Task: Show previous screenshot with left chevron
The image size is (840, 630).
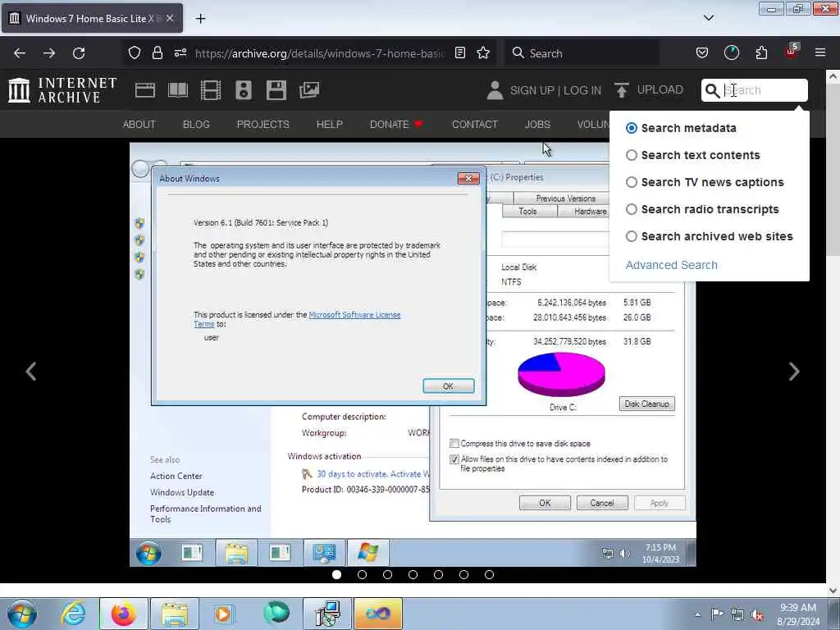Action: (x=31, y=372)
